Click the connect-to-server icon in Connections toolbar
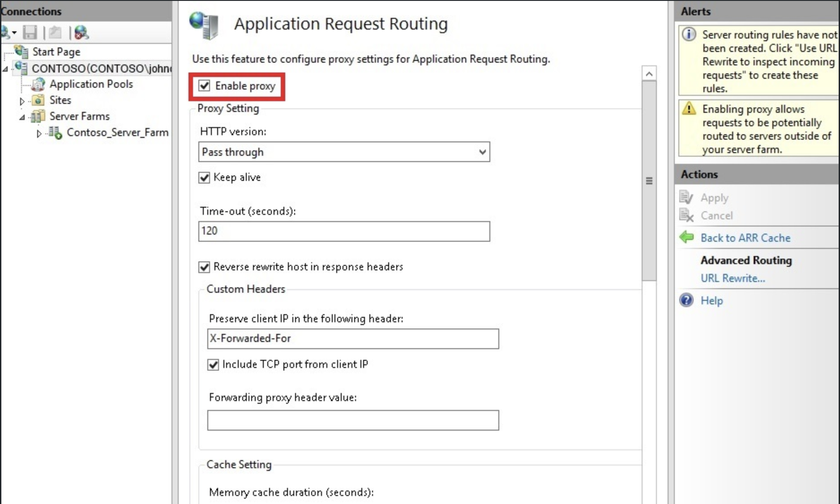Screen dimensions: 840x504 [x=8, y=32]
